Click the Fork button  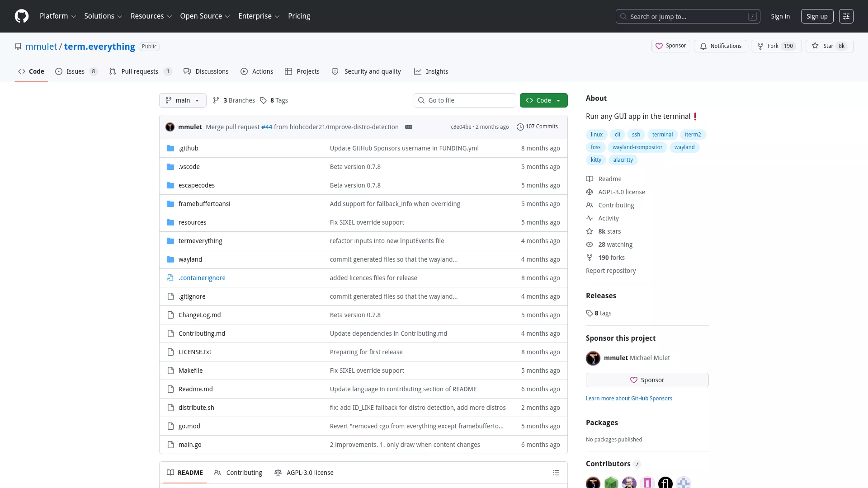(x=776, y=46)
